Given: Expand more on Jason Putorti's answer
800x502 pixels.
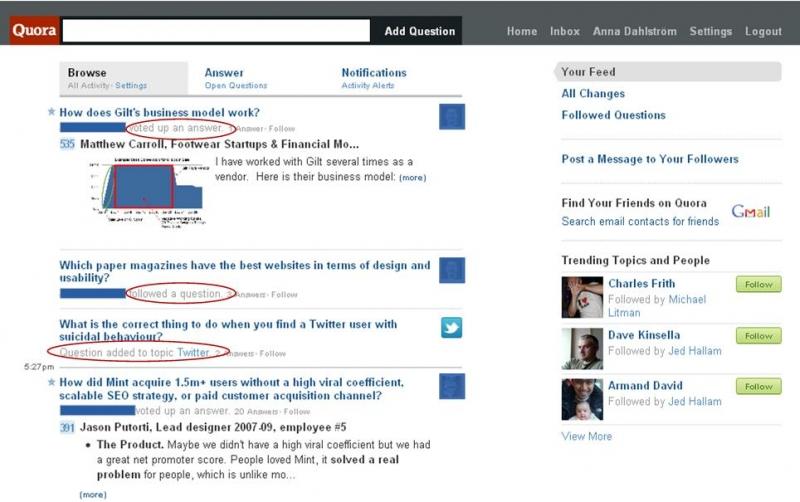Looking at the screenshot, I should point(93,494).
